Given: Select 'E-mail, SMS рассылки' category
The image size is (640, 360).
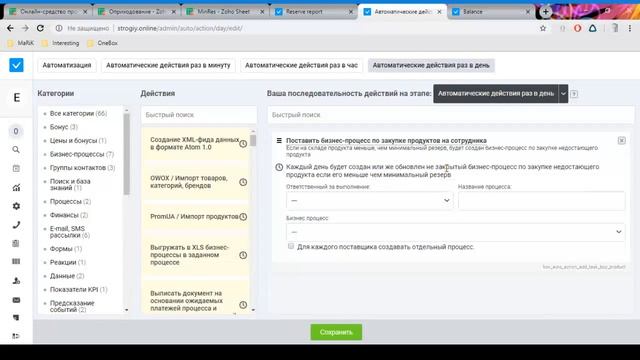Looking at the screenshot, I should (70, 232).
